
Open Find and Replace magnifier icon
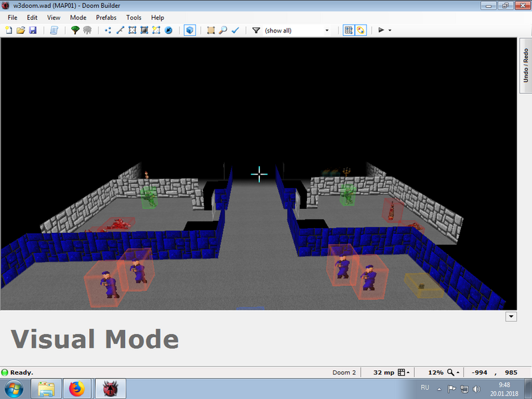[223, 30]
